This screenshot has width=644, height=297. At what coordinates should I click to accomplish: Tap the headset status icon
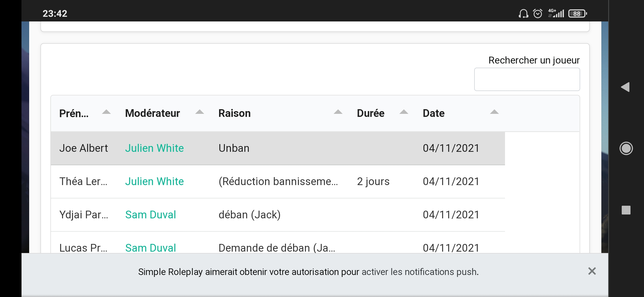coord(523,13)
